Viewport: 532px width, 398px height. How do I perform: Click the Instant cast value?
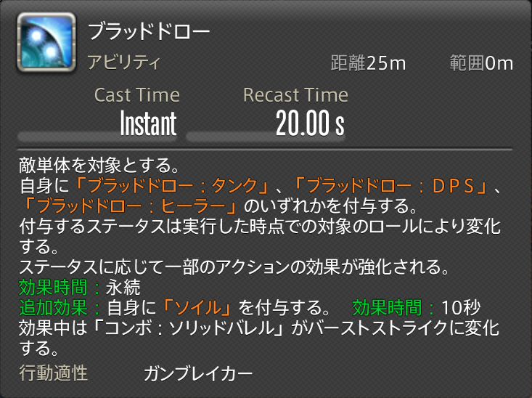tap(148, 123)
